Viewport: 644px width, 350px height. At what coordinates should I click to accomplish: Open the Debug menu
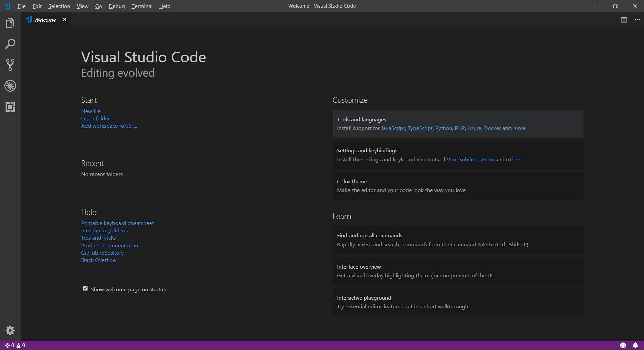[117, 6]
